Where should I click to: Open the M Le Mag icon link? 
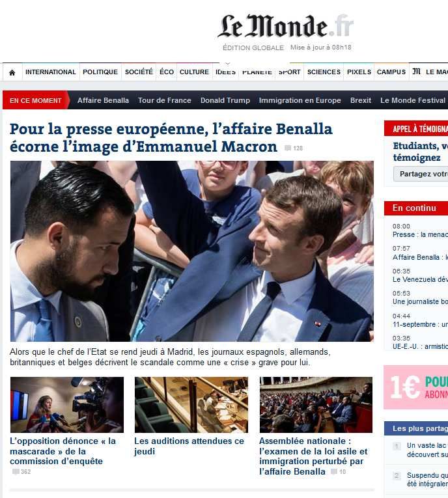click(x=416, y=72)
